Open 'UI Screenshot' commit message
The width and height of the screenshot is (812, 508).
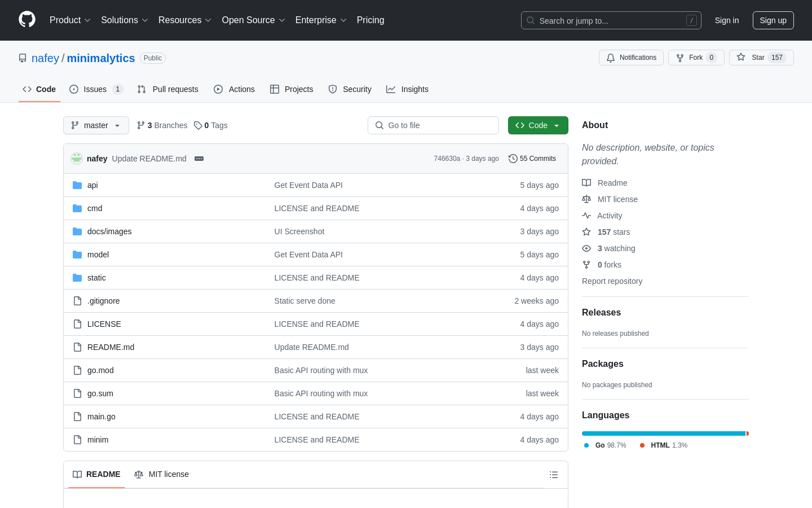click(x=299, y=231)
